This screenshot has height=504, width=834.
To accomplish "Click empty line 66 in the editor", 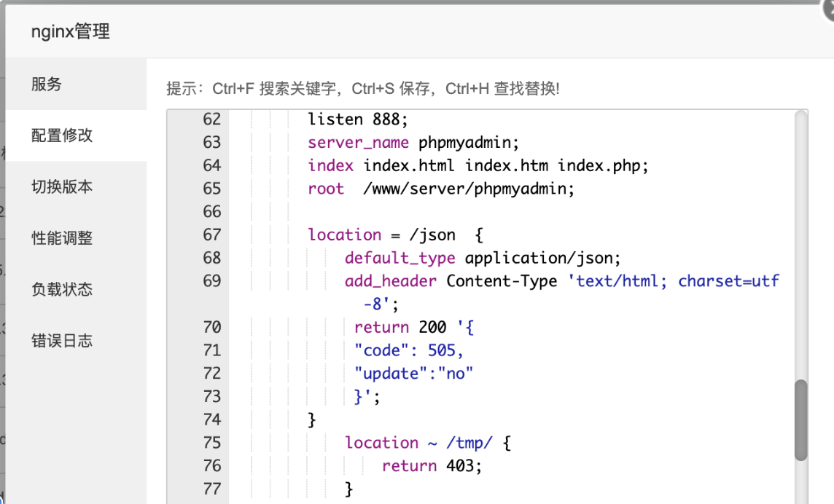I will [510, 212].
